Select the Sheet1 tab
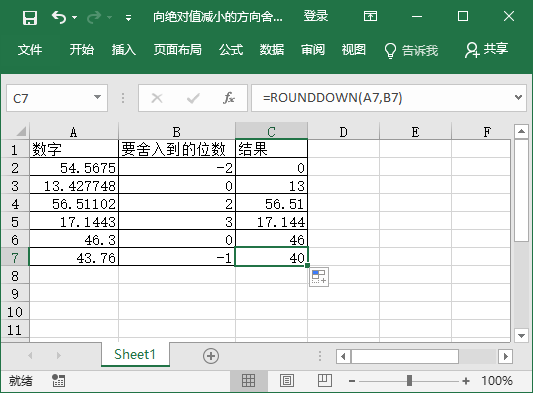The height and width of the screenshot is (393, 533). (135, 354)
